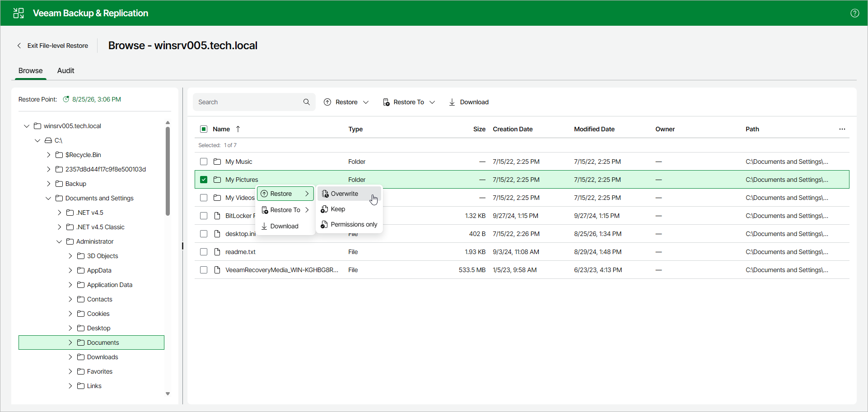Image resolution: width=868 pixels, height=412 pixels.
Task: Click the restore point clock icon
Action: pyautogui.click(x=66, y=99)
